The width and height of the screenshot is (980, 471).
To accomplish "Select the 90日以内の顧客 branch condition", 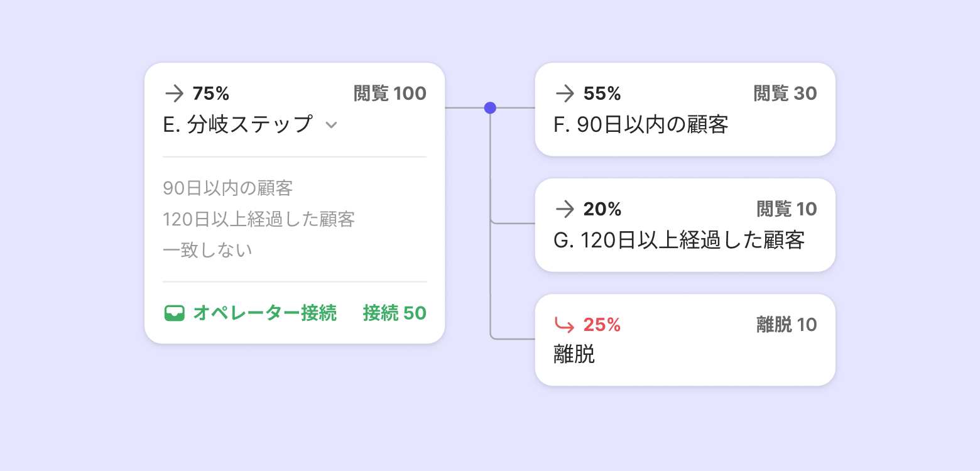I will click(228, 188).
